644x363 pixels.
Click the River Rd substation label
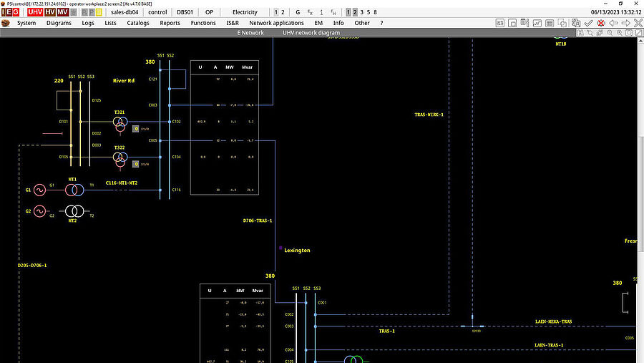(124, 81)
